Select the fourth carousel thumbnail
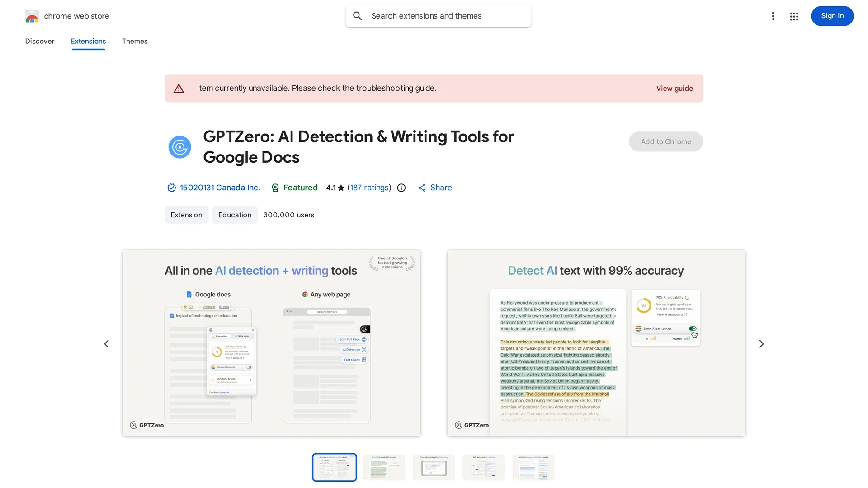868x488 pixels. pyautogui.click(x=484, y=468)
